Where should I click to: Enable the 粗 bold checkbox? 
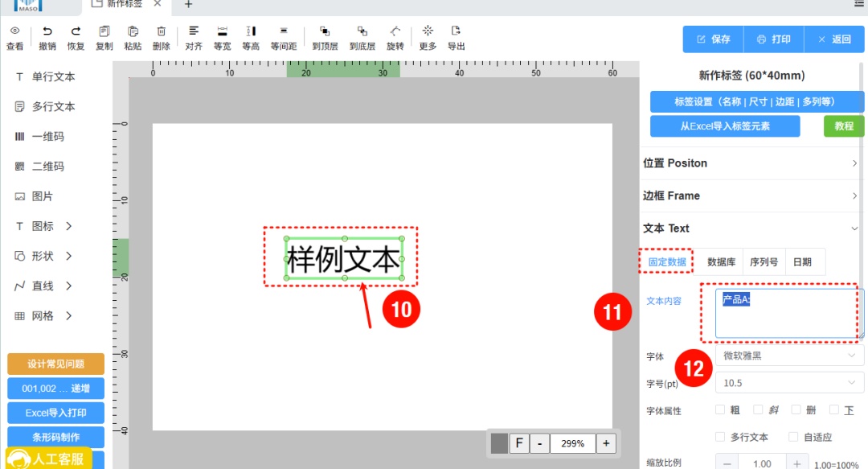(x=720, y=409)
